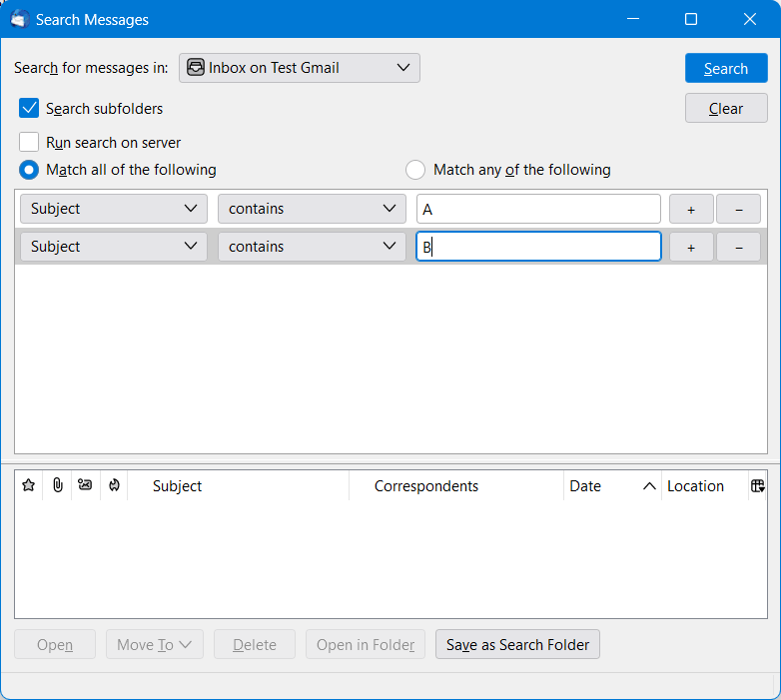Remove the second rule with its minus button
The height and width of the screenshot is (700, 781).
[x=739, y=248]
